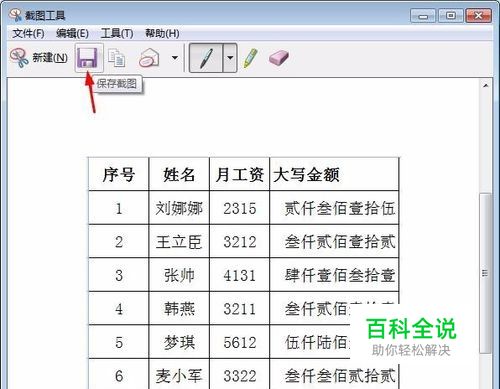Open the 文件(F) menu
Image resolution: width=500 pixels, height=389 pixels.
(28, 33)
